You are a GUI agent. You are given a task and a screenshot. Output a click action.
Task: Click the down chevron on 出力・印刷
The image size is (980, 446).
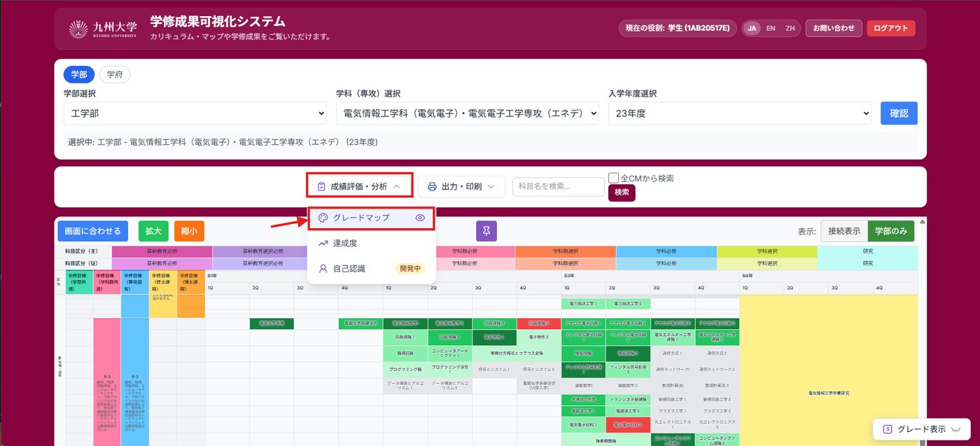[491, 186]
